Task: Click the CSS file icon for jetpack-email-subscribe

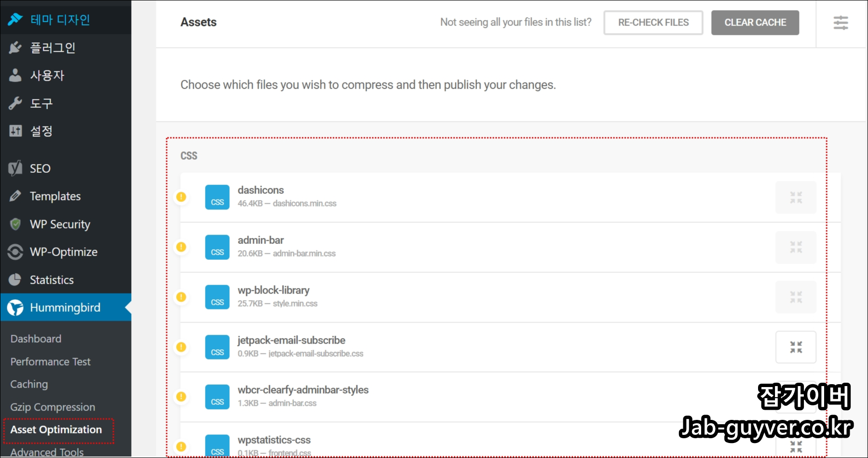Action: 217,347
